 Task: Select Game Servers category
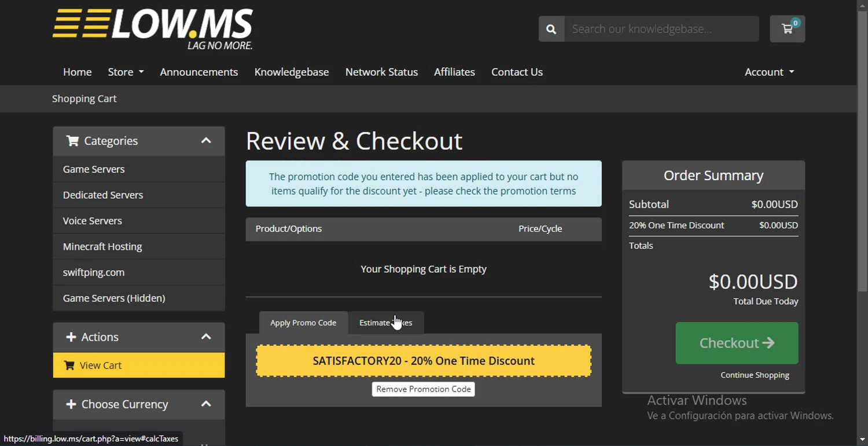click(x=139, y=169)
